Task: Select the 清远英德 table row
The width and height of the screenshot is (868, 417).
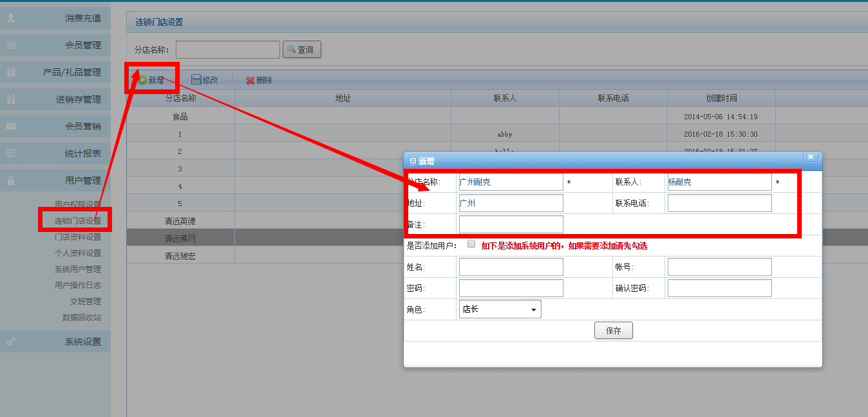Action: [180, 221]
